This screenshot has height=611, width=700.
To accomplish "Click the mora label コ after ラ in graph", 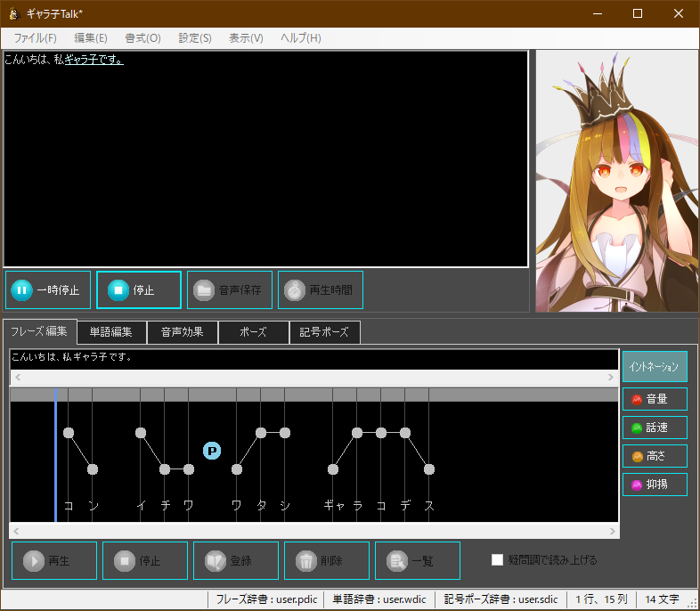I will pos(381,506).
